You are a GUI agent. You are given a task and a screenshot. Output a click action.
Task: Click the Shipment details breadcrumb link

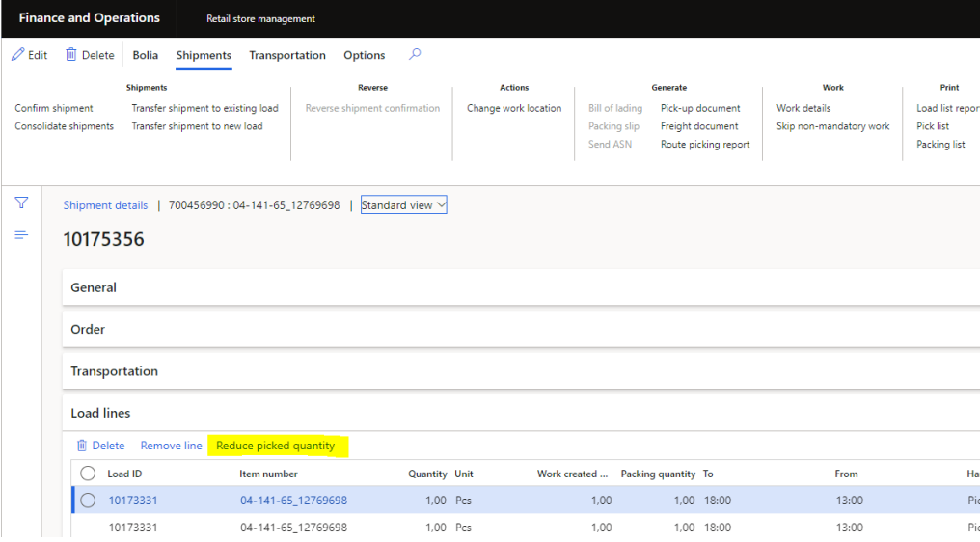[105, 205]
